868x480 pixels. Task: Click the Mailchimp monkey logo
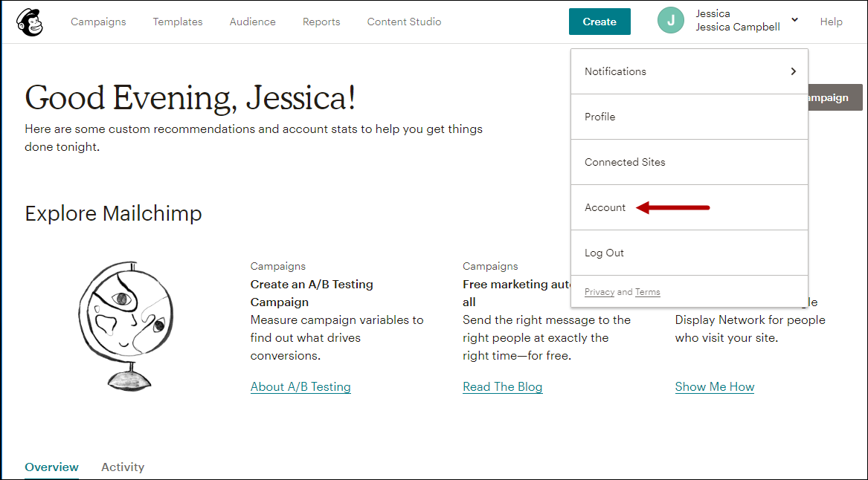pos(30,22)
